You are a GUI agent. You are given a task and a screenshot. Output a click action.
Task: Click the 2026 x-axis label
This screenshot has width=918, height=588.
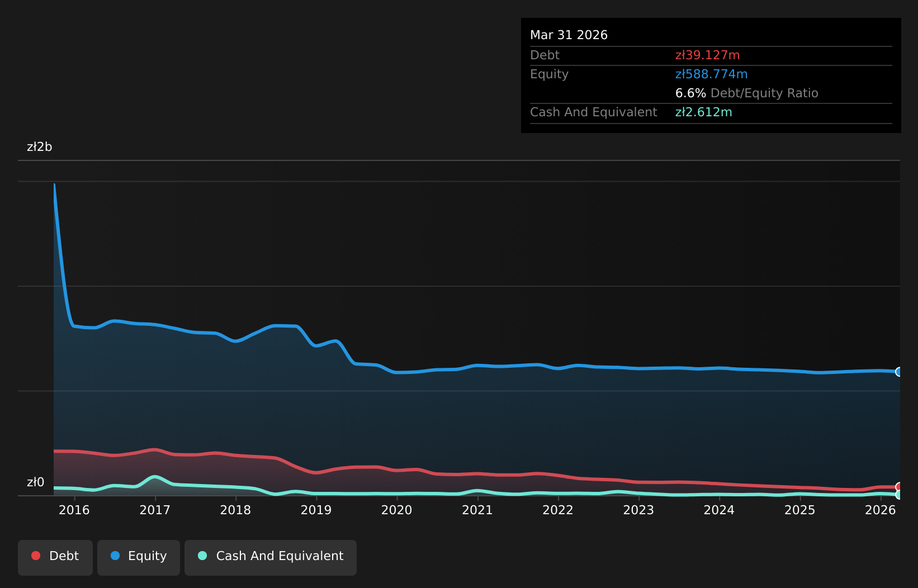coord(881,510)
